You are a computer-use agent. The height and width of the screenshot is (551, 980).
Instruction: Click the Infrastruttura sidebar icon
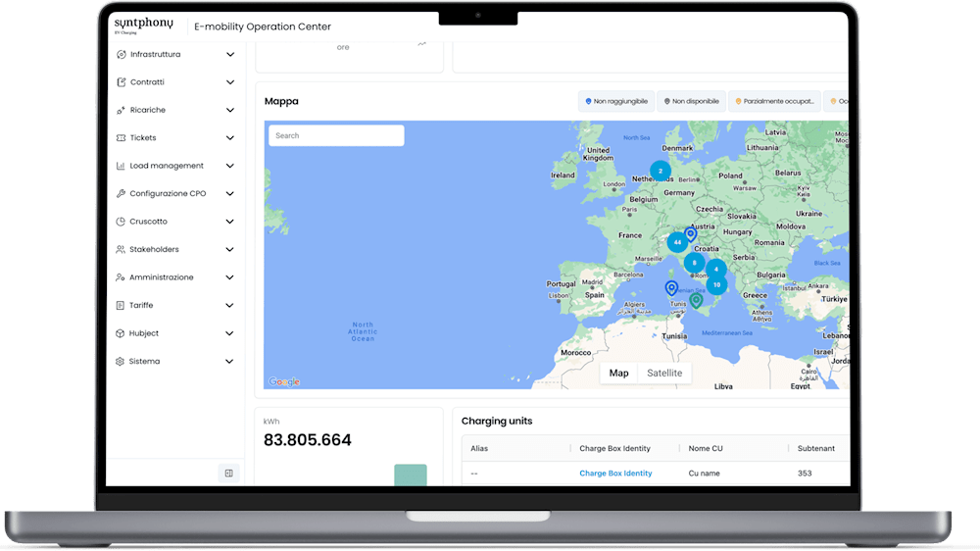(x=121, y=54)
